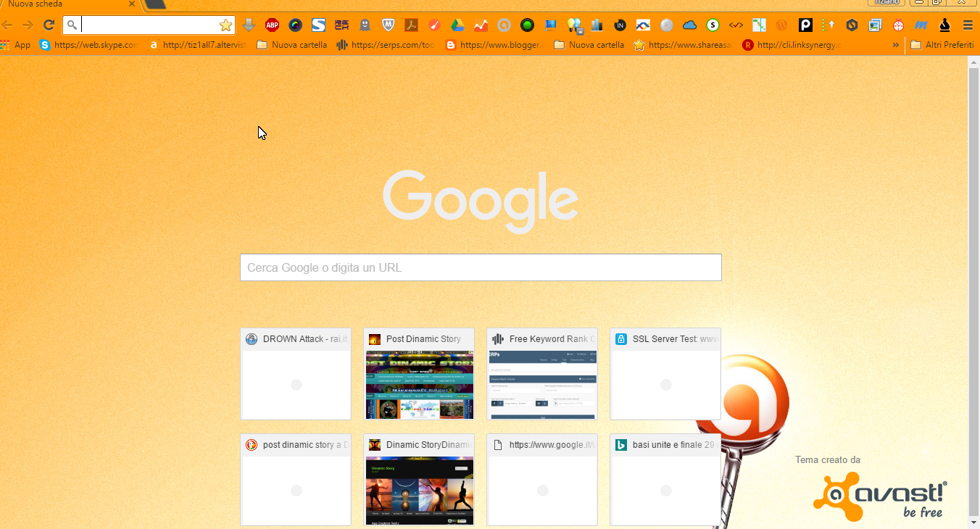The width and height of the screenshot is (980, 529).
Task: Click the chess-pawn extension icon
Action: [x=944, y=25]
